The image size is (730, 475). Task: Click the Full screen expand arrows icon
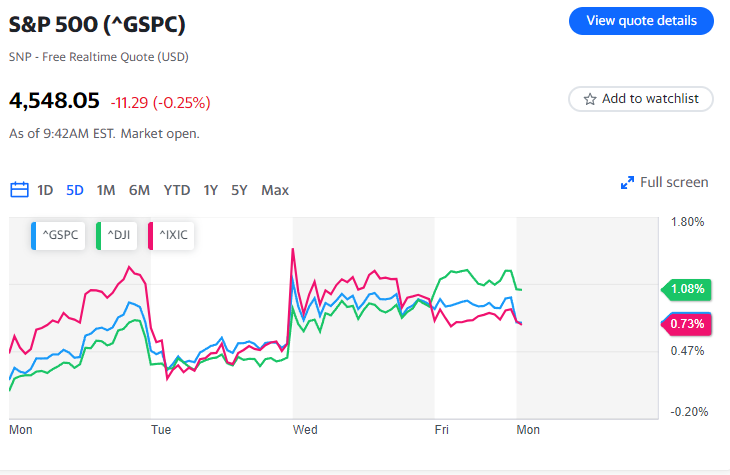tap(627, 182)
